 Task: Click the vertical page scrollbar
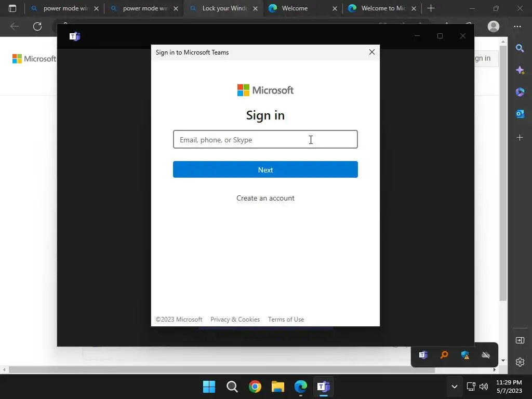click(503, 173)
